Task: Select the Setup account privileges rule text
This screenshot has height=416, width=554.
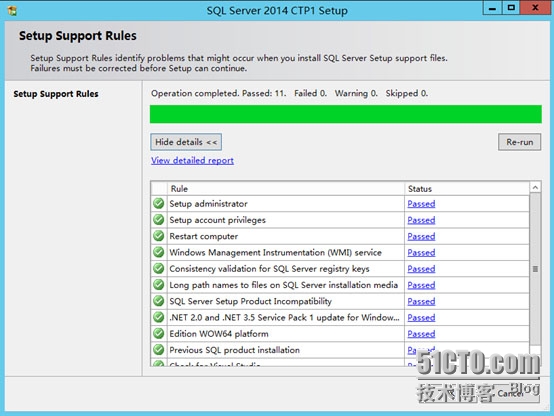Action: click(218, 220)
